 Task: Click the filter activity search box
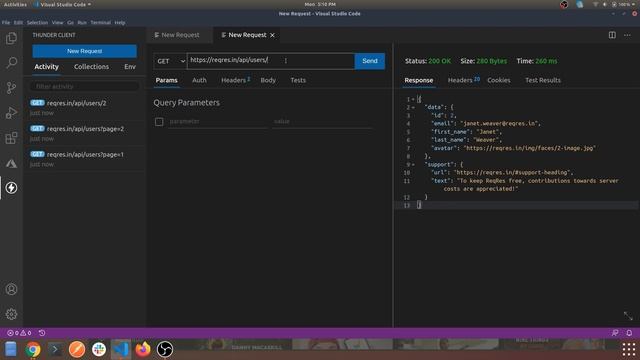coord(85,87)
